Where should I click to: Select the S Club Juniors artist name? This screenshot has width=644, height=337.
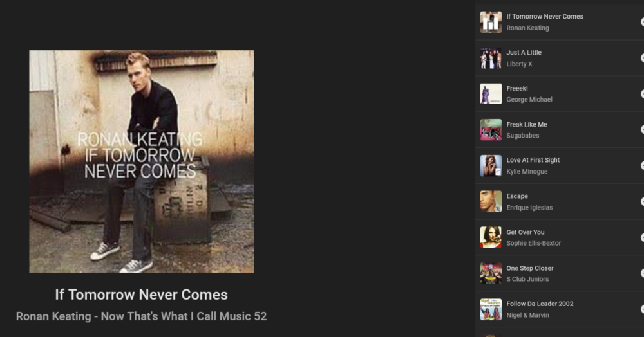[x=527, y=279]
